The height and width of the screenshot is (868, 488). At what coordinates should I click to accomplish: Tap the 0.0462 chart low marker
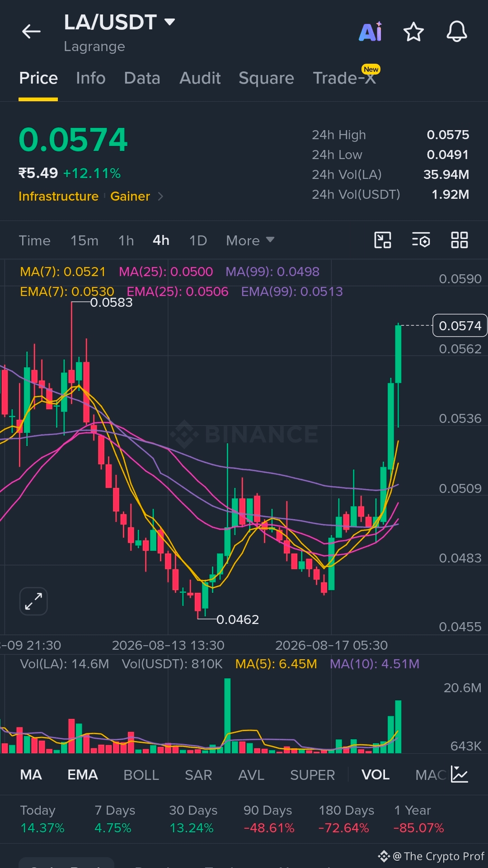click(238, 619)
